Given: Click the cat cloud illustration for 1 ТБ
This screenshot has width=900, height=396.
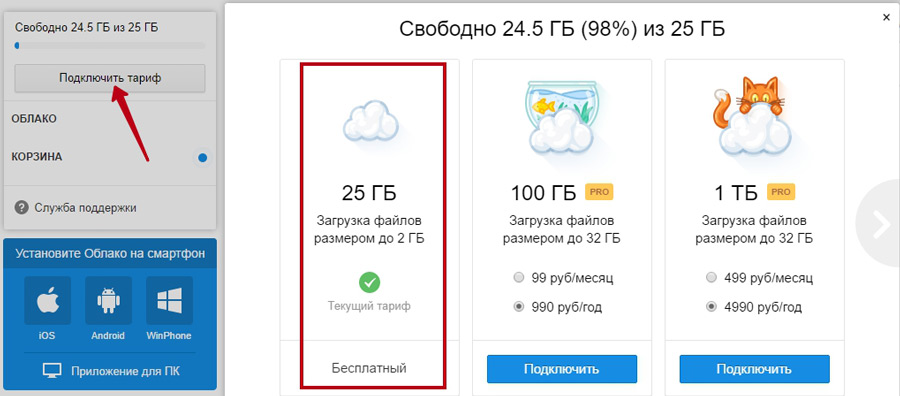Looking at the screenshot, I should (754, 117).
